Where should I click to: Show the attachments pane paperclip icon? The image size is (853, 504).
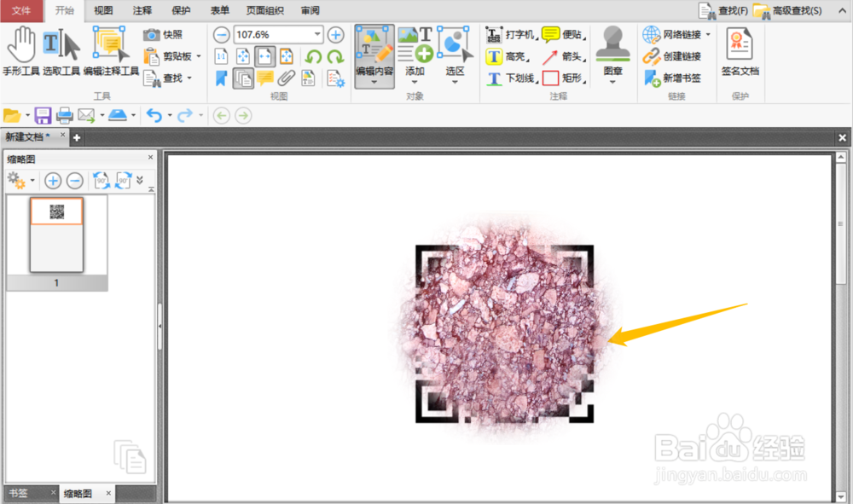pyautogui.click(x=286, y=78)
